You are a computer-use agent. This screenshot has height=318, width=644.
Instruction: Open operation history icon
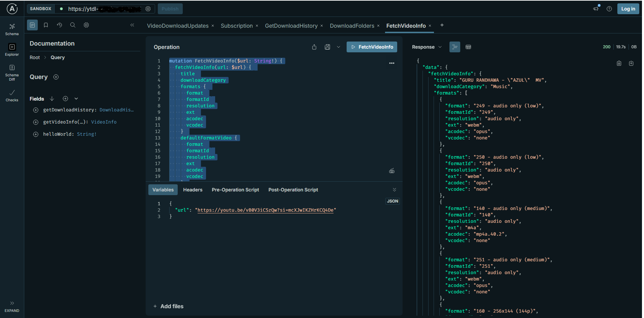(x=59, y=25)
